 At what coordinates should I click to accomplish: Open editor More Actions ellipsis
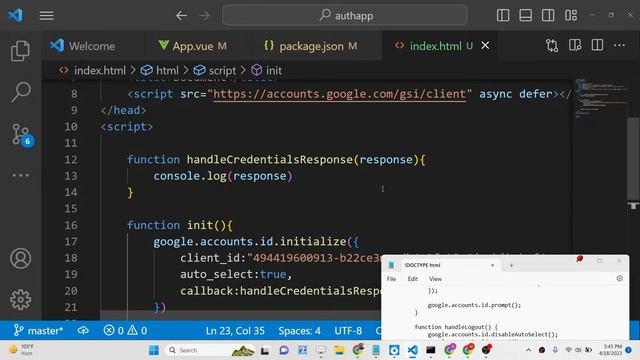(x=620, y=45)
